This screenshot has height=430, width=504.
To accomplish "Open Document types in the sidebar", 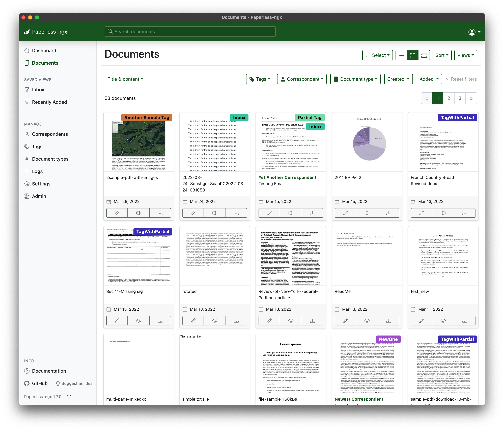I will (x=50, y=159).
